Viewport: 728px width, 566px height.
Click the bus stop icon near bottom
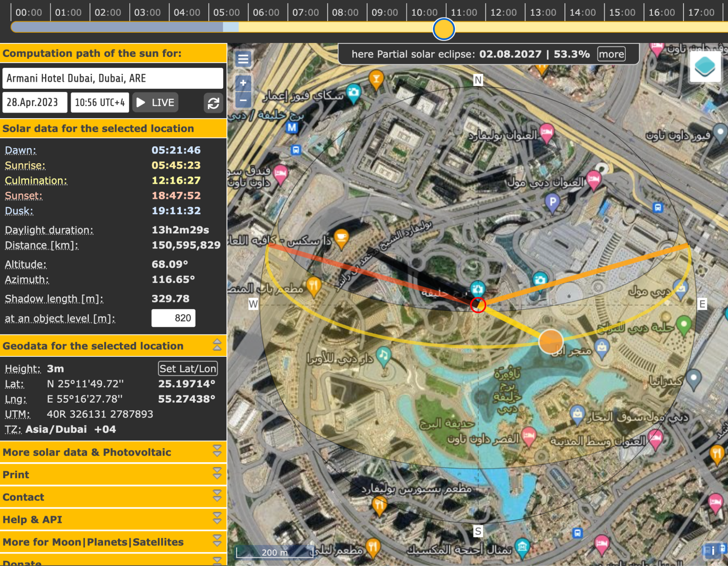(x=577, y=533)
